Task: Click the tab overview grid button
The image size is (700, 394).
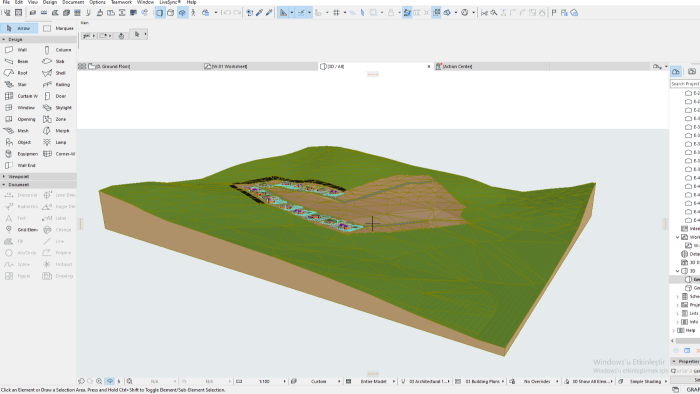Action: (82, 66)
